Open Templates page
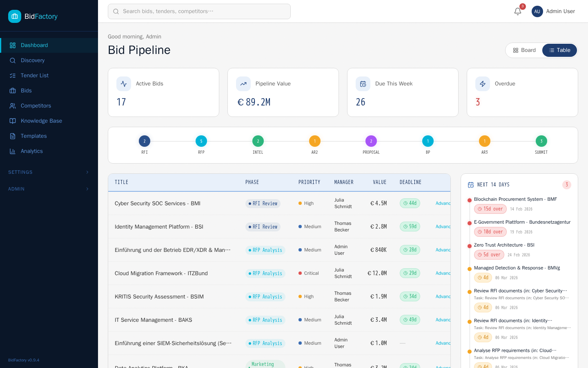 coord(49,136)
